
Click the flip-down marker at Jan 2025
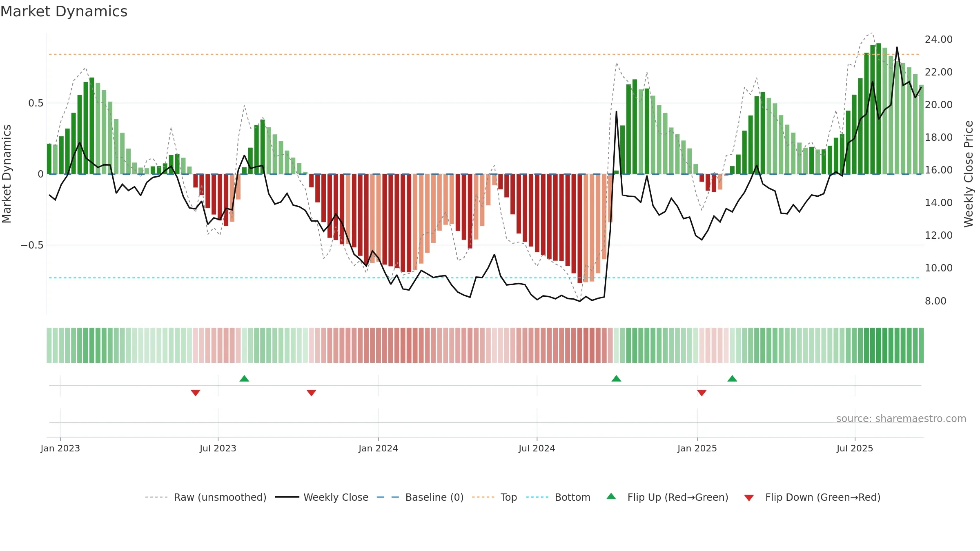702,393
